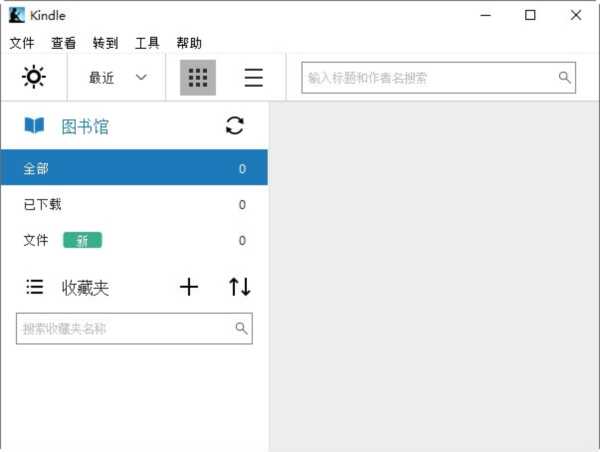The image size is (600, 452).
Task: Click the magnifier in title search box
Action: tap(564, 77)
